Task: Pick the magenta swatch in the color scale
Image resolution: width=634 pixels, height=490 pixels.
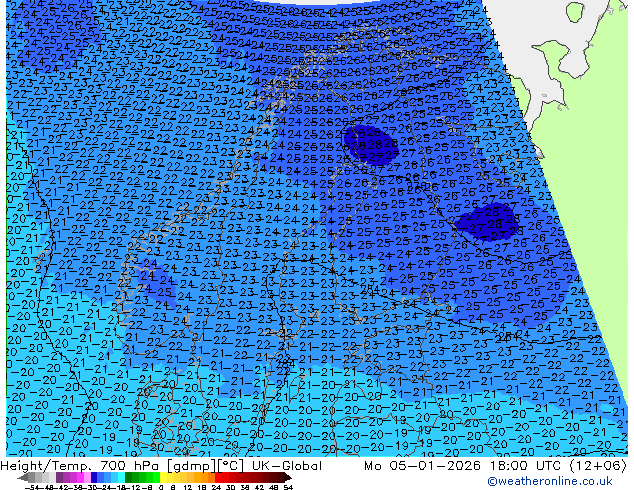Action: point(80,477)
